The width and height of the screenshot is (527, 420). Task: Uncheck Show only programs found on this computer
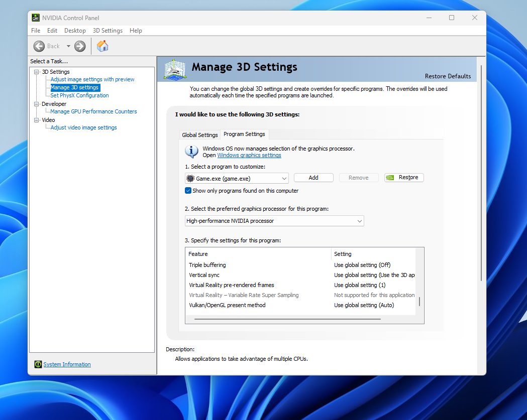pos(188,190)
